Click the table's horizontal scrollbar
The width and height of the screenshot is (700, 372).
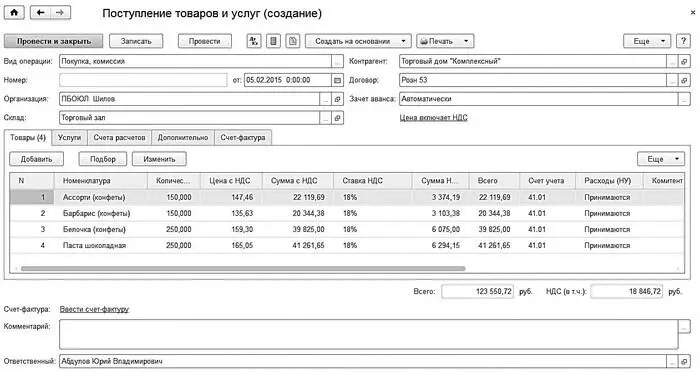243,269
